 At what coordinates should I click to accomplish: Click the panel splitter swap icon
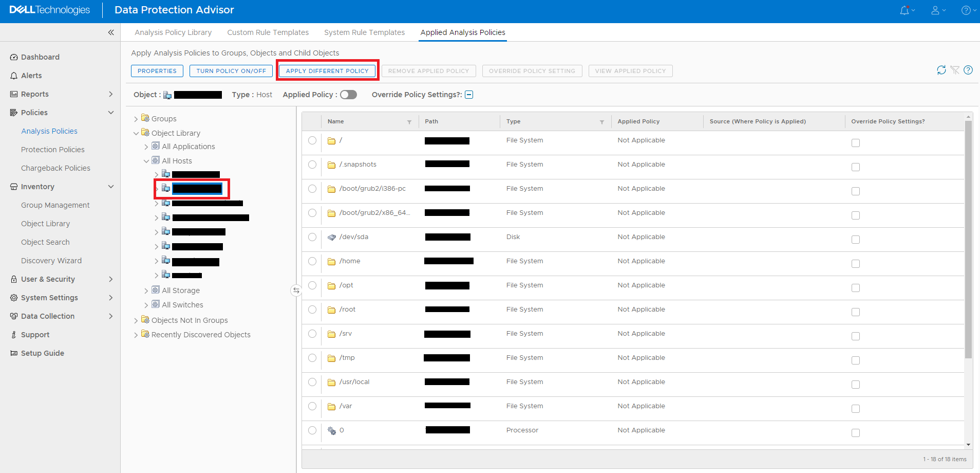(x=296, y=290)
